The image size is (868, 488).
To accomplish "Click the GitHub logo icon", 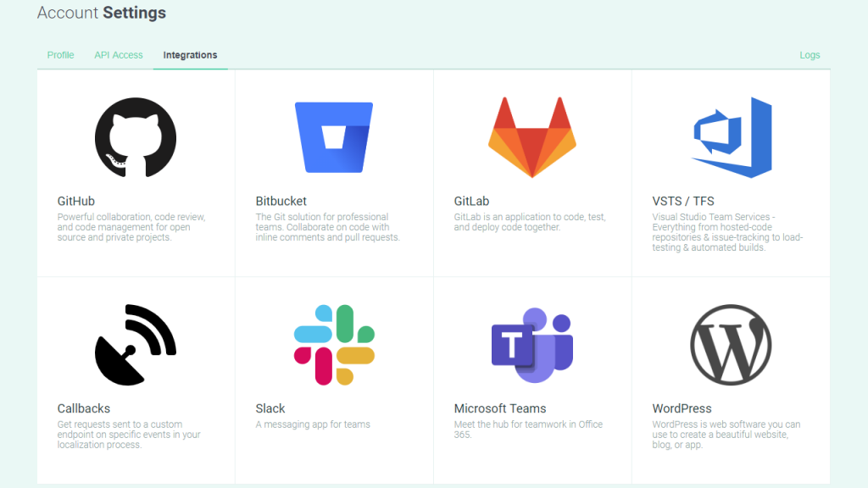I will click(x=136, y=138).
